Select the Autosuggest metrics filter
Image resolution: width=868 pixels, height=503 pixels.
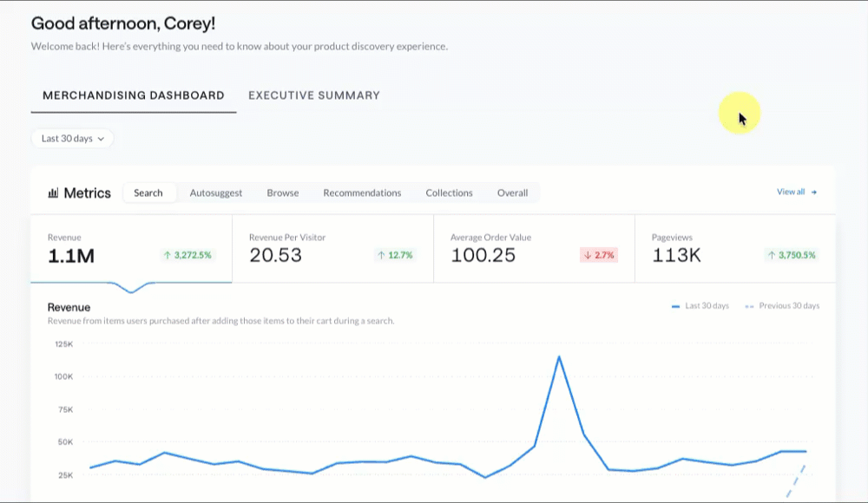pyautogui.click(x=216, y=193)
